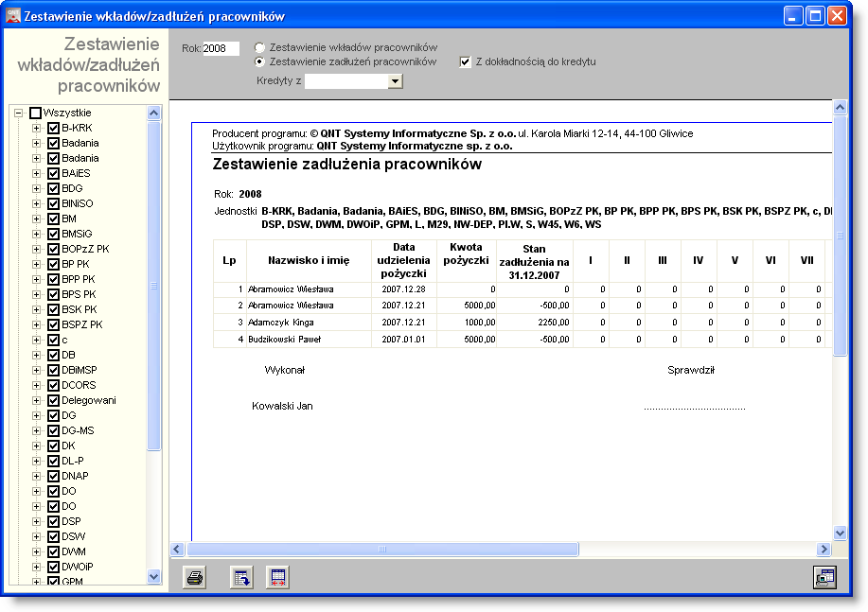Expand the BPP PK tree node
868x612 pixels.
[36, 279]
